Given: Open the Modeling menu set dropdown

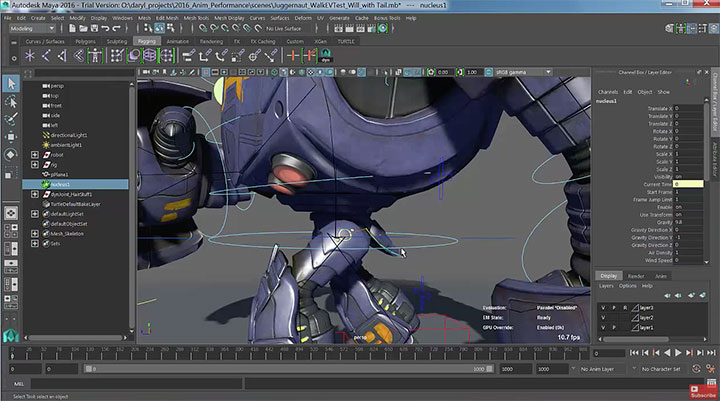Looking at the screenshot, I should [32, 28].
